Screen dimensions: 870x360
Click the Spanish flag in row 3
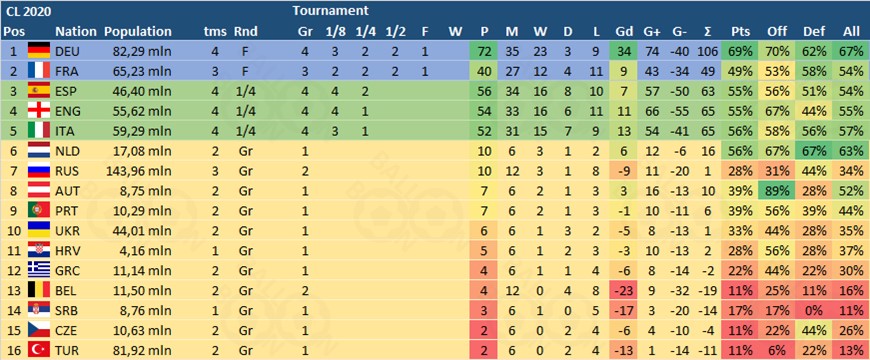39,92
